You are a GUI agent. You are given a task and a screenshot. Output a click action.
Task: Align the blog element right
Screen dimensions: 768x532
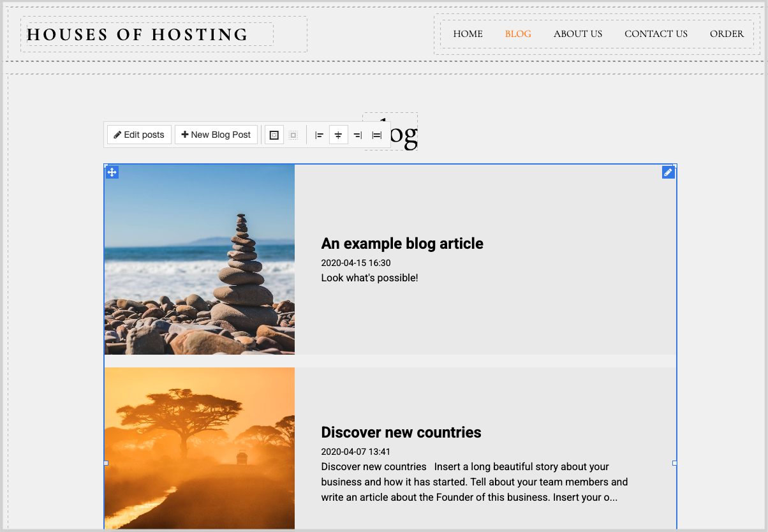point(358,135)
